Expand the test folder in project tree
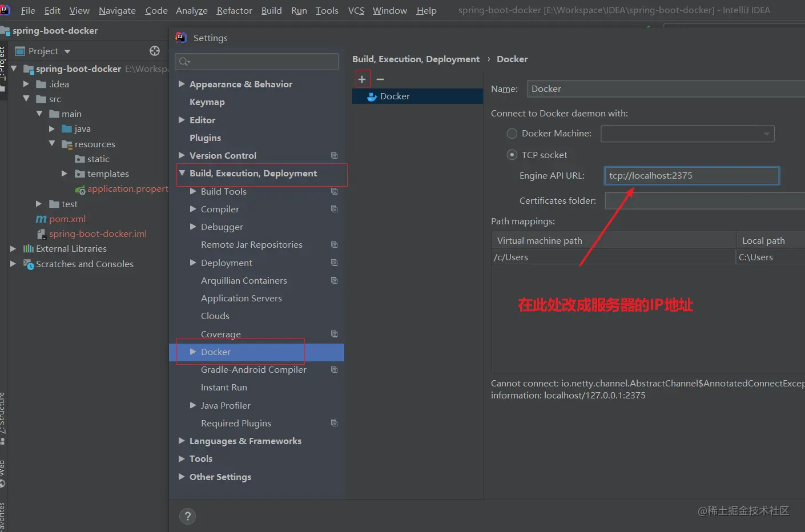Image resolution: width=805 pixels, height=532 pixels. (x=39, y=204)
